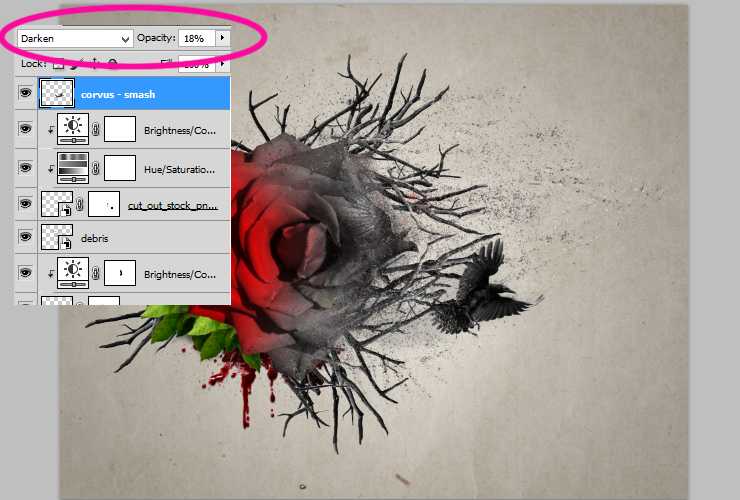Toggle visibility of the Hue/Saturation layer
This screenshot has width=740, height=500.
click(25, 168)
